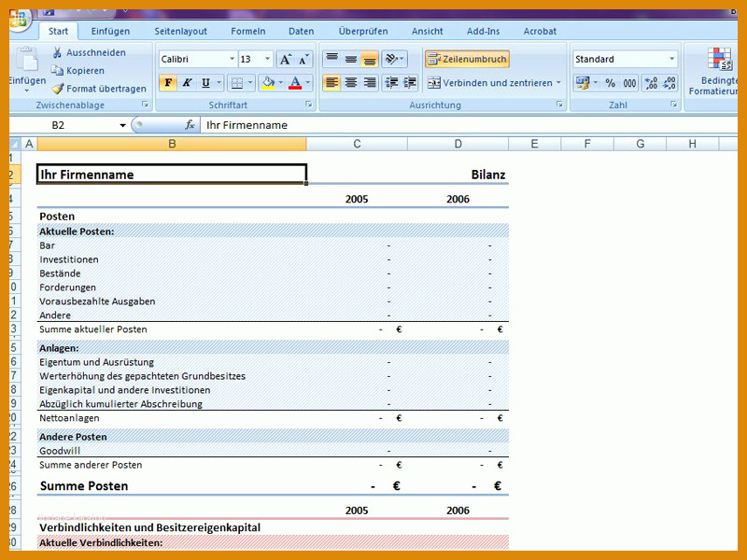Click the Format übertragen paintbrush icon
747x560 pixels.
[x=58, y=89]
